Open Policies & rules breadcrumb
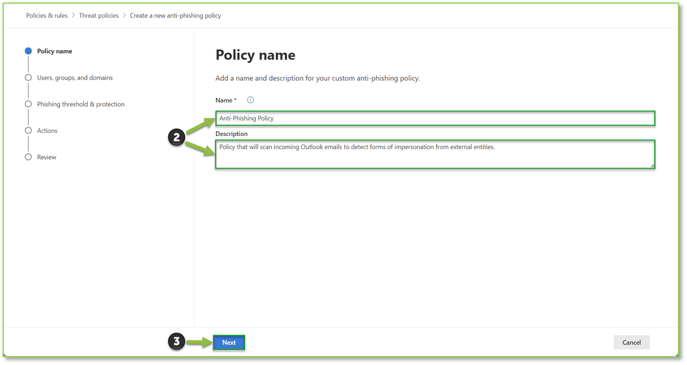 tap(47, 15)
